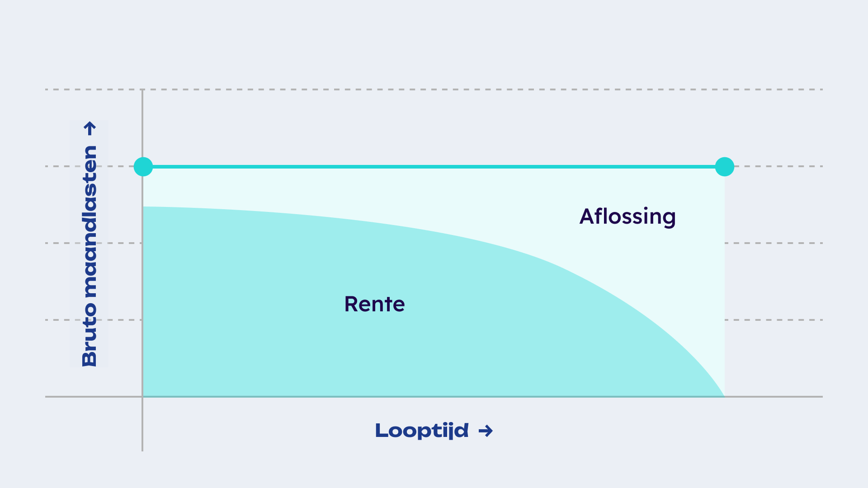Screen dimensions: 868x488
Task: Click dashed gridline right of the right dot
Action: (778, 166)
